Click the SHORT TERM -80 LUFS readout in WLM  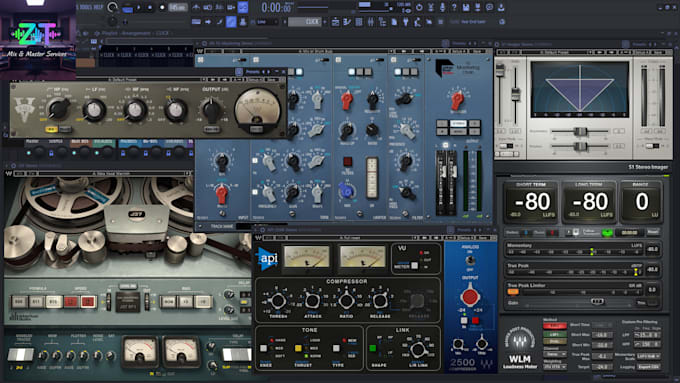(x=531, y=202)
